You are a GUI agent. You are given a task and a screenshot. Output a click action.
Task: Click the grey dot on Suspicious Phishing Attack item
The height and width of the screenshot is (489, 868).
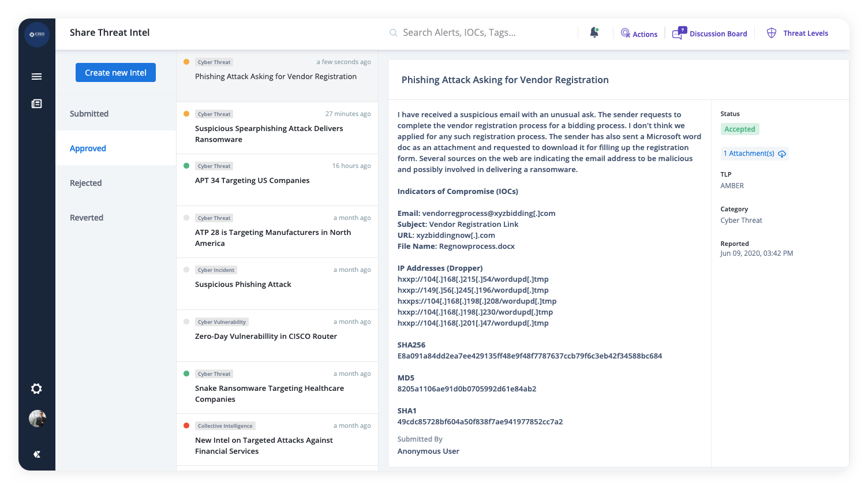tap(186, 270)
